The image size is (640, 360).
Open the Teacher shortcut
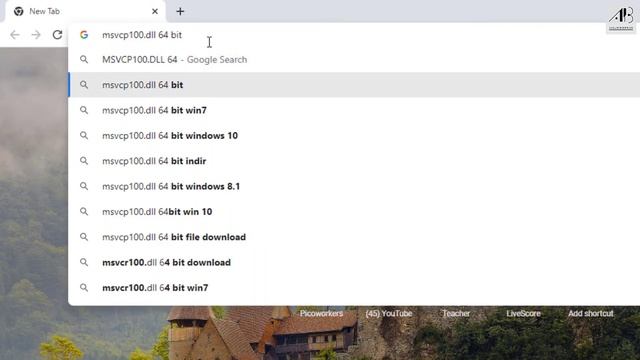456,313
